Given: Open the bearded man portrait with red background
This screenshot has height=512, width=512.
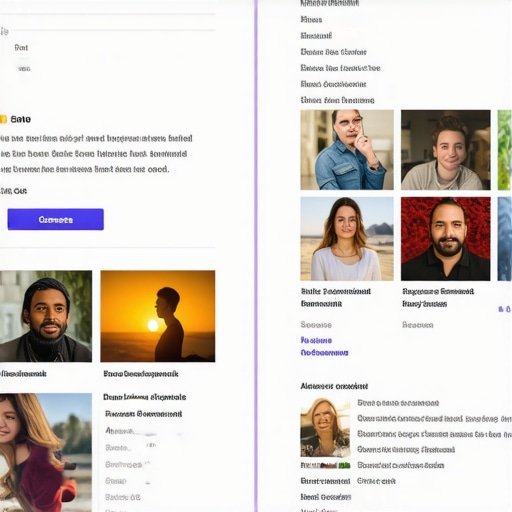Looking at the screenshot, I should click(x=446, y=239).
